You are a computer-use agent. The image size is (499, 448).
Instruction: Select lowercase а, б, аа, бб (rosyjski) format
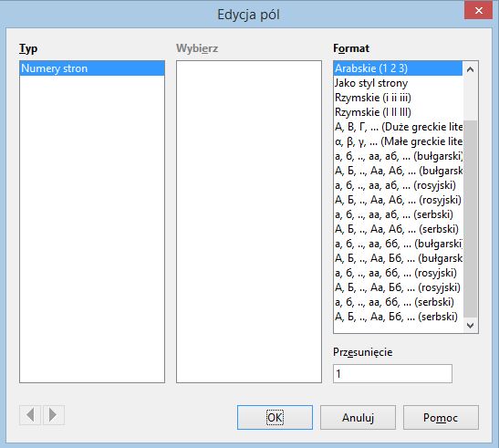click(x=398, y=273)
